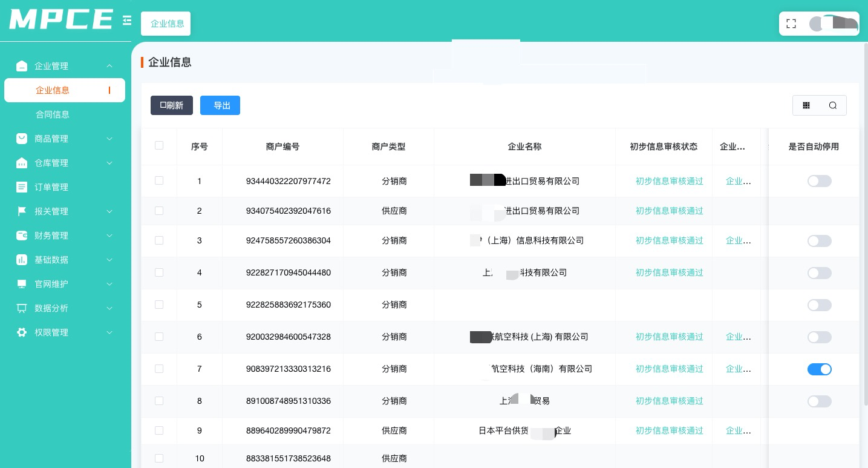Click the 是否自动停用 column header

pyautogui.click(x=814, y=147)
